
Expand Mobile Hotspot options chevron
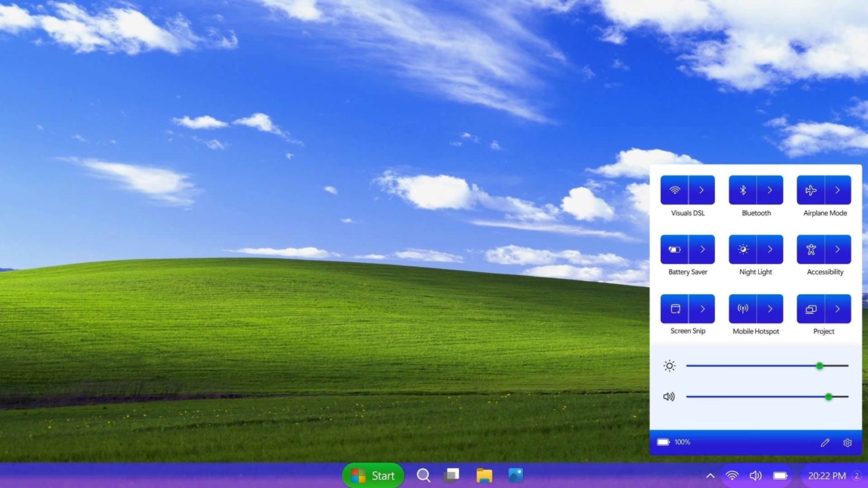point(770,308)
